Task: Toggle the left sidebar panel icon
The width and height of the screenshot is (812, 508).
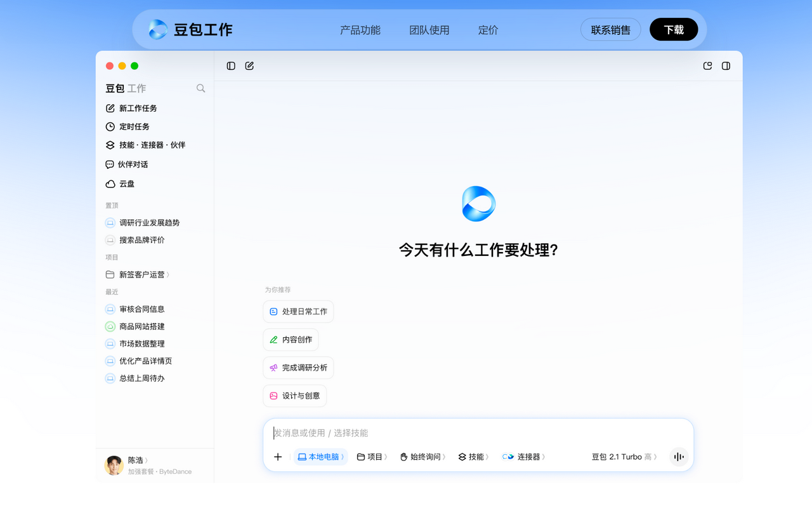Action: [231, 65]
